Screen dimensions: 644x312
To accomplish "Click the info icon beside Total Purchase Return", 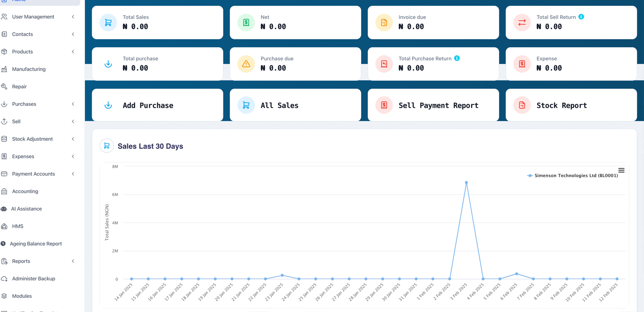I will (457, 58).
